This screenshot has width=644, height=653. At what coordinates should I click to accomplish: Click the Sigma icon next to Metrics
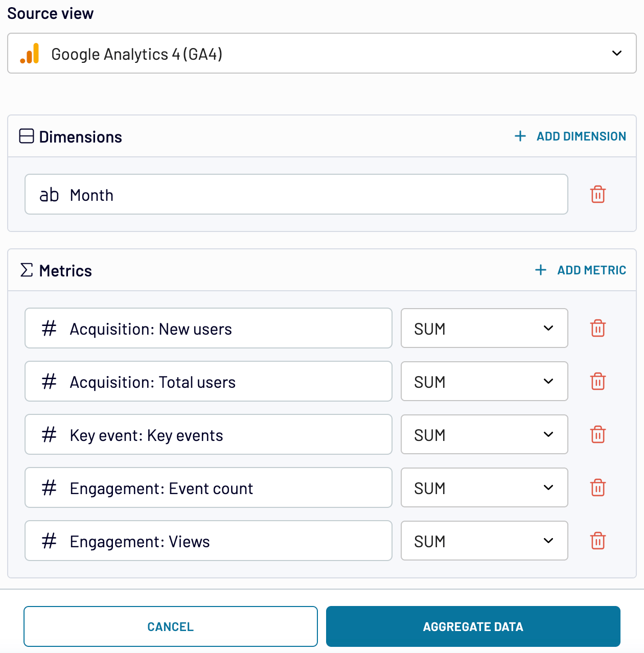pos(26,270)
